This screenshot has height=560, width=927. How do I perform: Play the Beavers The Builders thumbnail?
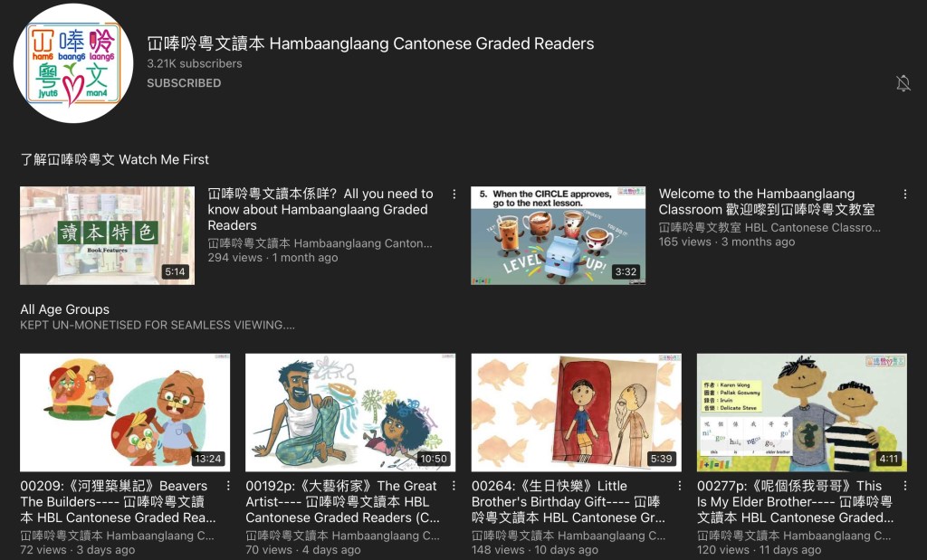[x=124, y=412]
